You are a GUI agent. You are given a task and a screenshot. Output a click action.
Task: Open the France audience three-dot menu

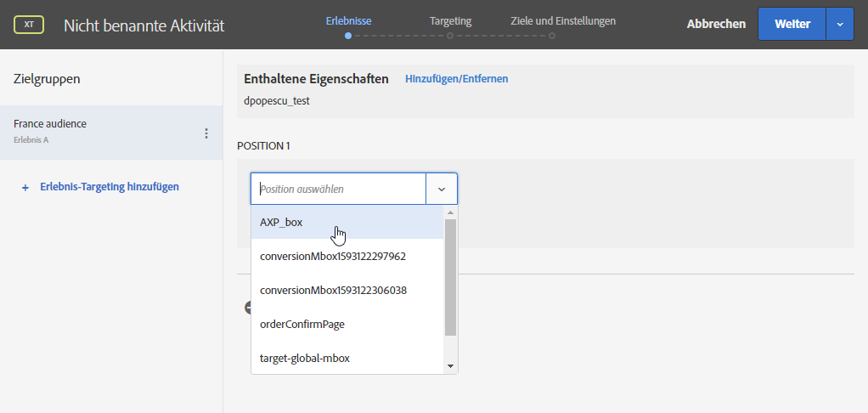[x=206, y=133]
